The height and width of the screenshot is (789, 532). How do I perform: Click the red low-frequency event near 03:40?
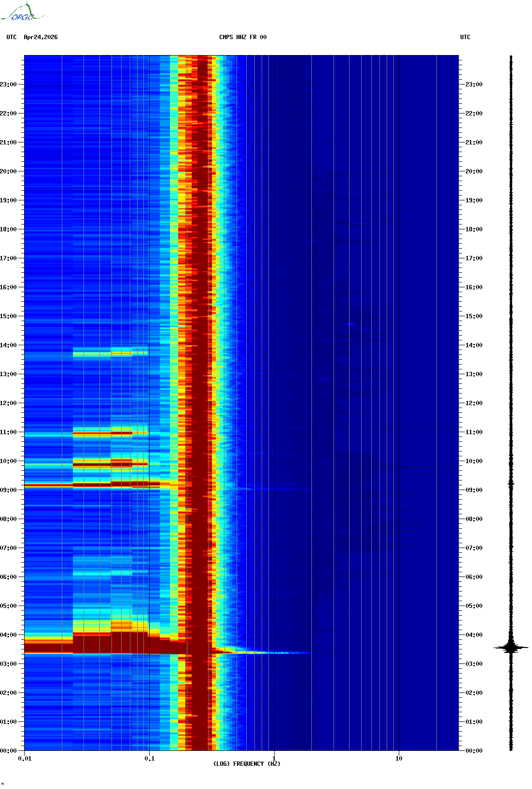pyautogui.click(x=97, y=645)
